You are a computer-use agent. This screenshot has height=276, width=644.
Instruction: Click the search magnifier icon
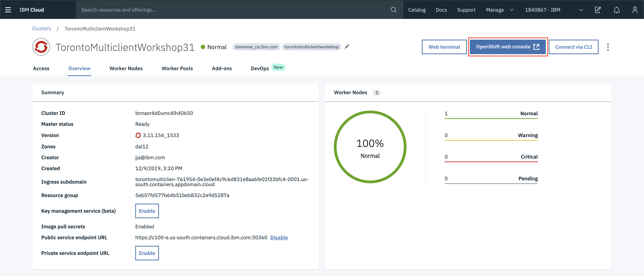(x=393, y=10)
